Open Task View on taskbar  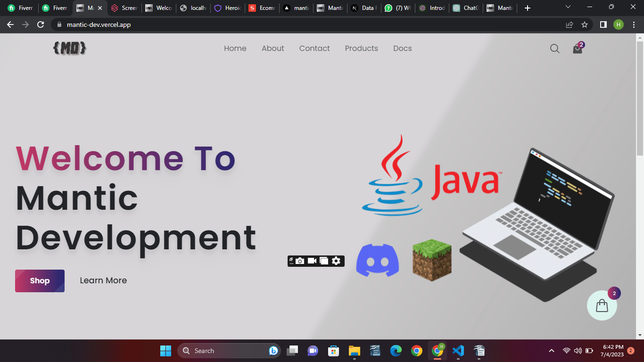point(293,351)
